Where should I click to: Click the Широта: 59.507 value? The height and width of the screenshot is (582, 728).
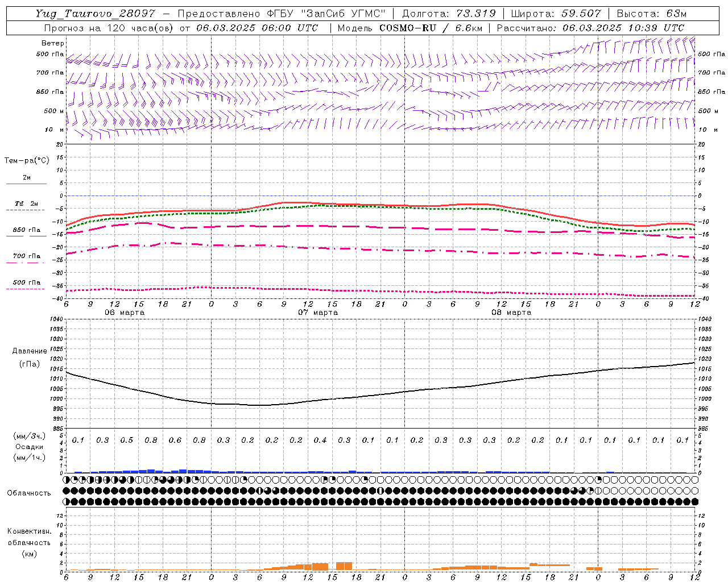(556, 14)
